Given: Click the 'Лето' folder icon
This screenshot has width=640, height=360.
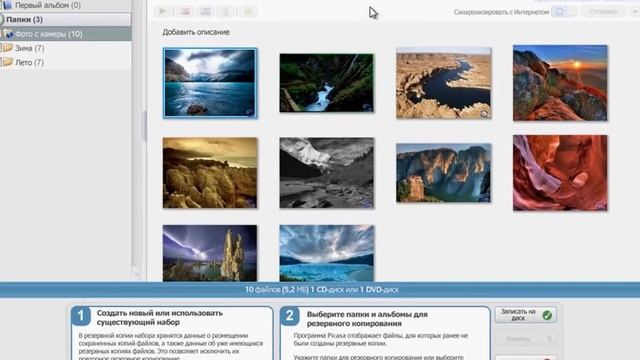Looking at the screenshot, I should [x=8, y=62].
